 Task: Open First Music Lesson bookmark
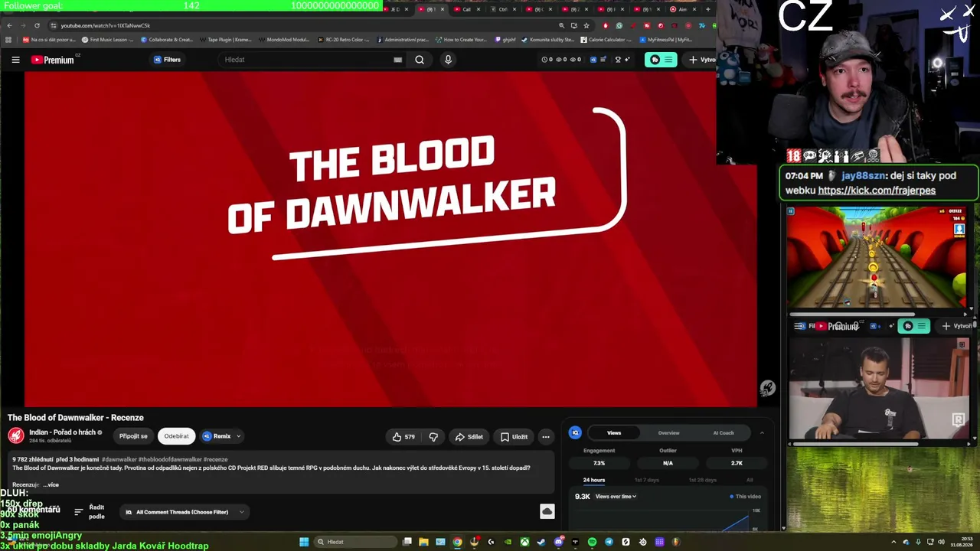point(107,40)
